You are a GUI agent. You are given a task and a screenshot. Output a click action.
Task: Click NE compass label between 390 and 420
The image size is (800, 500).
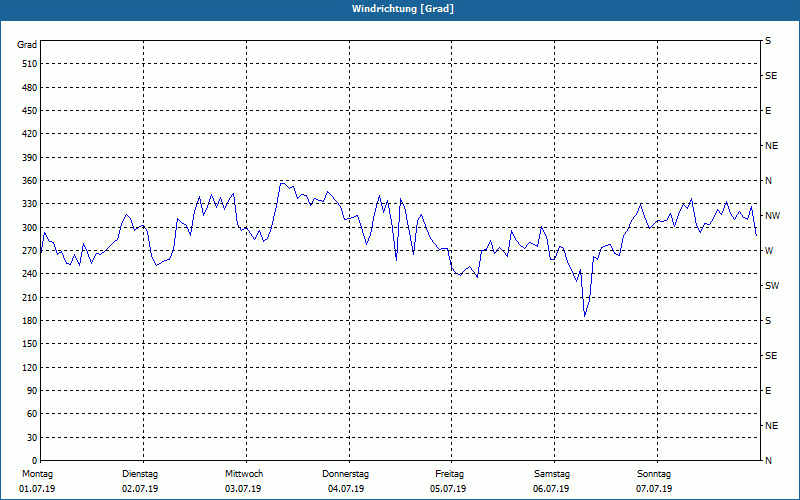(771, 146)
